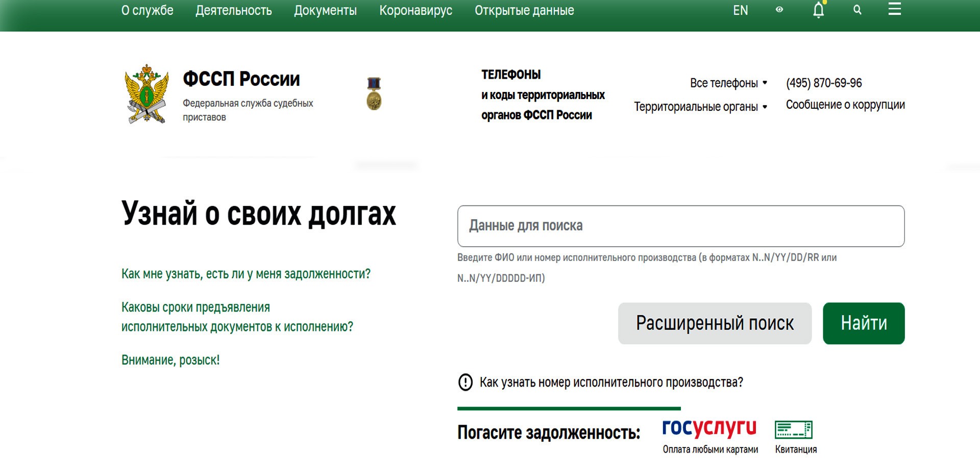Viewport: 980px width, 473px height.
Task: Click the Расширенный поиск button
Action: 715,323
